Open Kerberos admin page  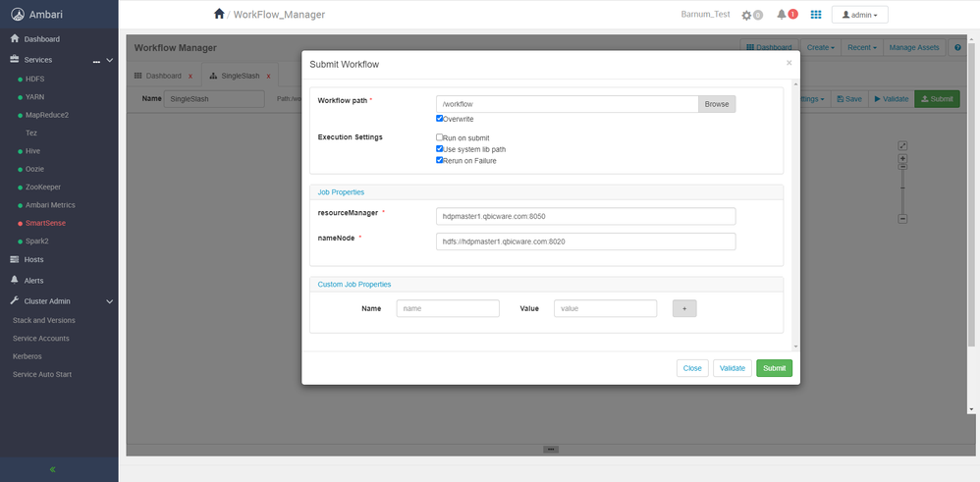click(x=27, y=356)
